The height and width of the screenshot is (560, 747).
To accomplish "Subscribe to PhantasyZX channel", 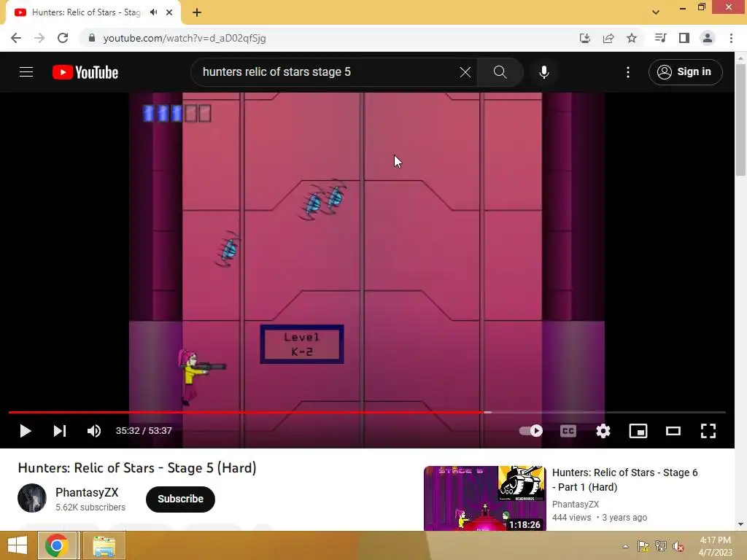I will click(181, 499).
